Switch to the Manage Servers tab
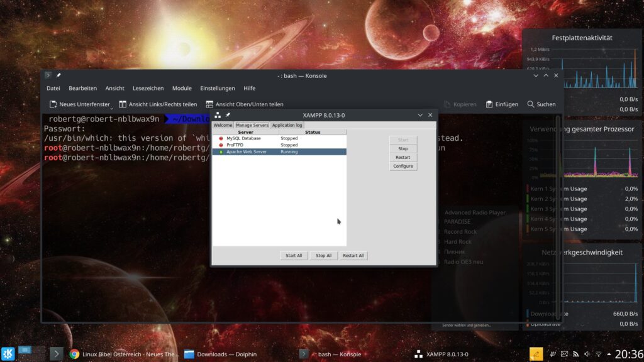644x362 pixels. tap(252, 125)
